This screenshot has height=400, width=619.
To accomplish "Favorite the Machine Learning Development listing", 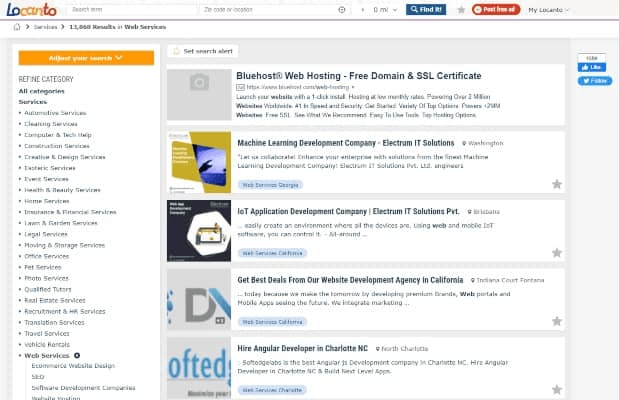I will pos(557,184).
